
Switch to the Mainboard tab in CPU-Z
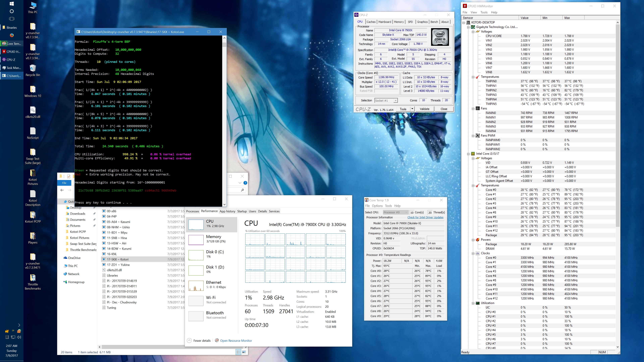click(x=385, y=22)
